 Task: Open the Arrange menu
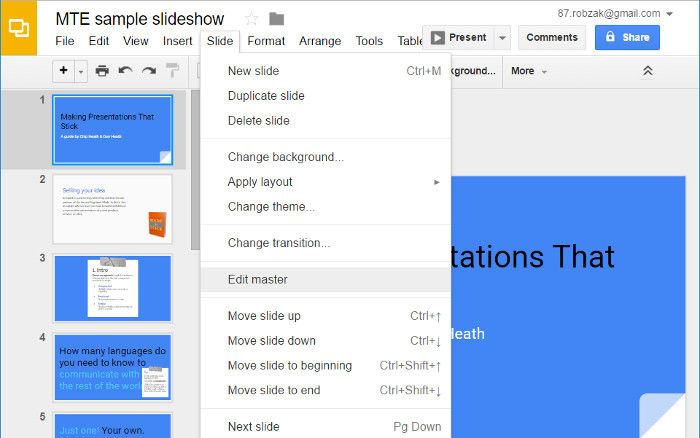click(x=320, y=41)
